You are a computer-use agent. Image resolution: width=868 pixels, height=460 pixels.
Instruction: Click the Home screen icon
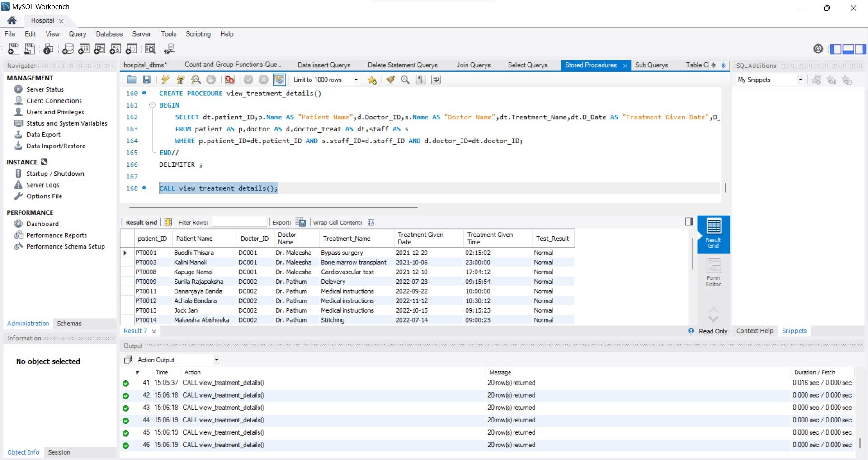coord(12,20)
